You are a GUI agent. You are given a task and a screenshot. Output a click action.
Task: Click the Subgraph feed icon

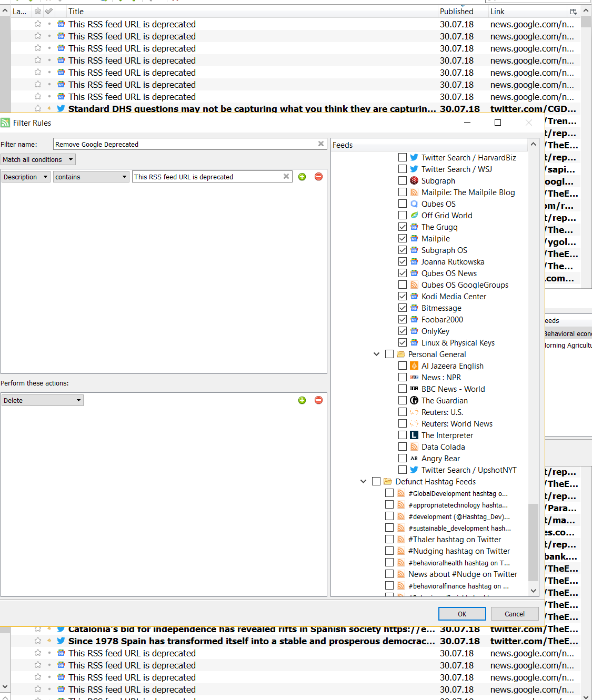click(x=414, y=180)
